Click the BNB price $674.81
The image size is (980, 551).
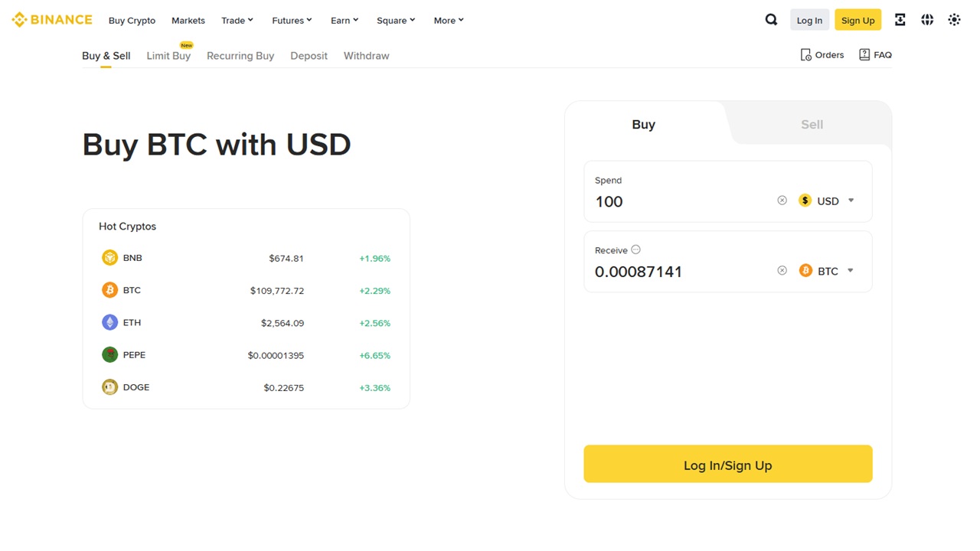pos(286,259)
